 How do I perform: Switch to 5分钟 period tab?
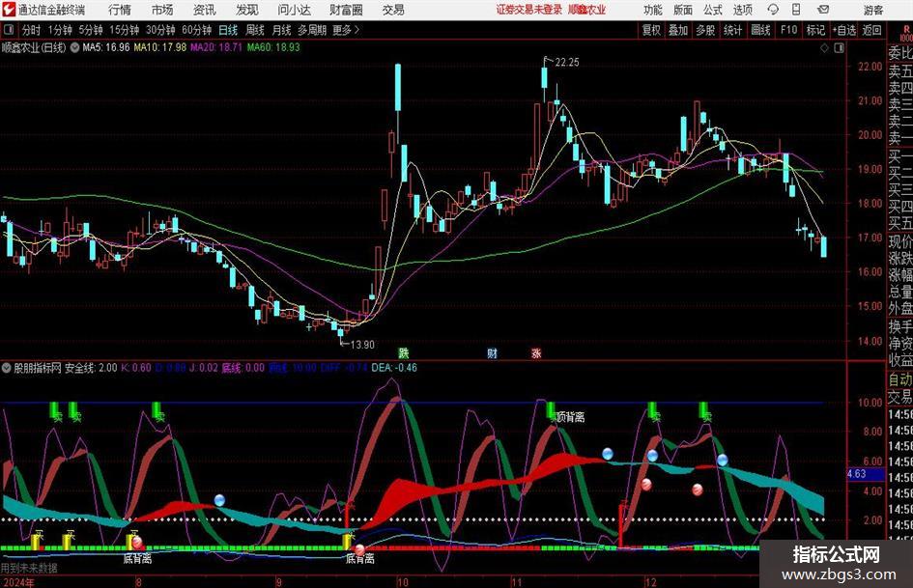pos(90,30)
